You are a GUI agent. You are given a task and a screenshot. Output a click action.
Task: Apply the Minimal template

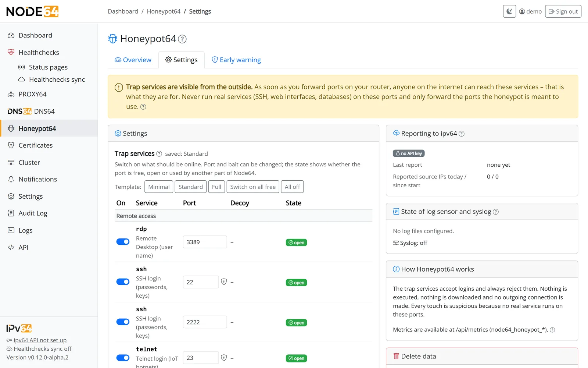pyautogui.click(x=159, y=187)
